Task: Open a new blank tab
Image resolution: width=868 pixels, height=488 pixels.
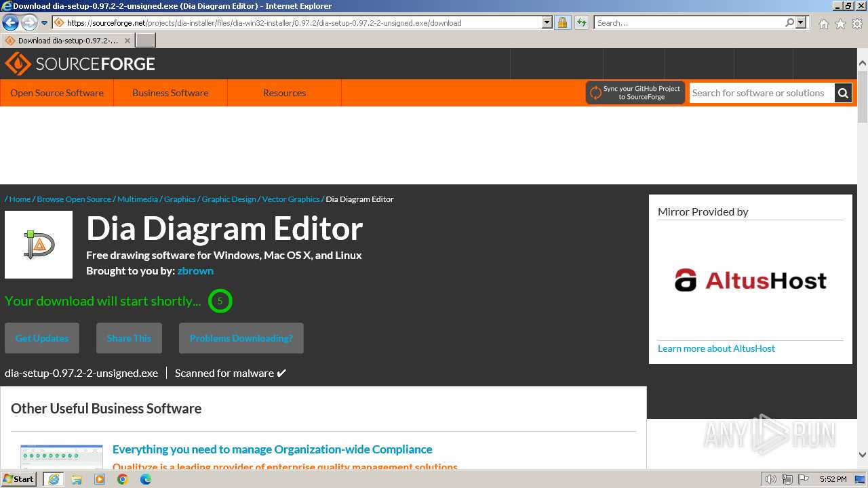Action: [x=146, y=41]
